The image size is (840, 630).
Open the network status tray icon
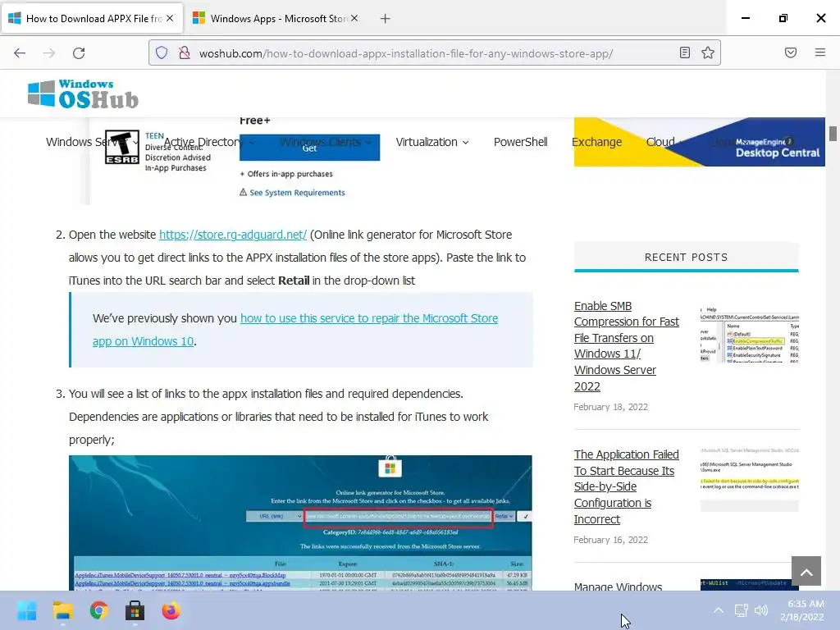point(741,610)
